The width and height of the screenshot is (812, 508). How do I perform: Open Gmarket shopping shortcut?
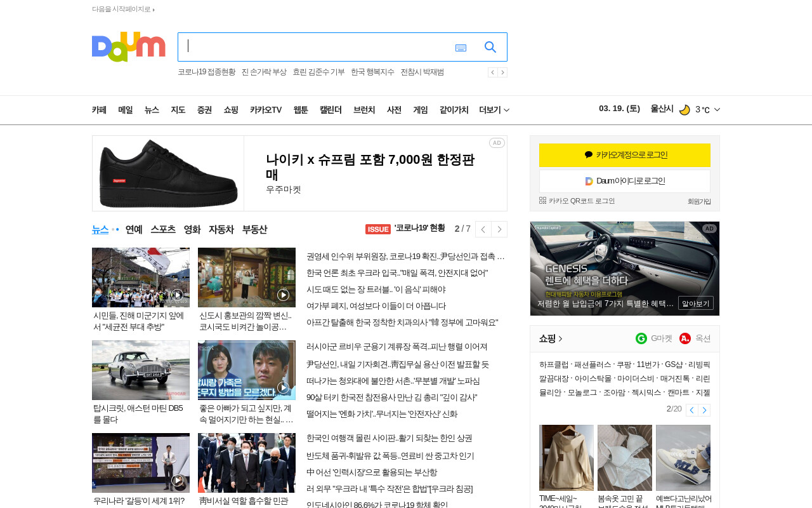coord(653,338)
